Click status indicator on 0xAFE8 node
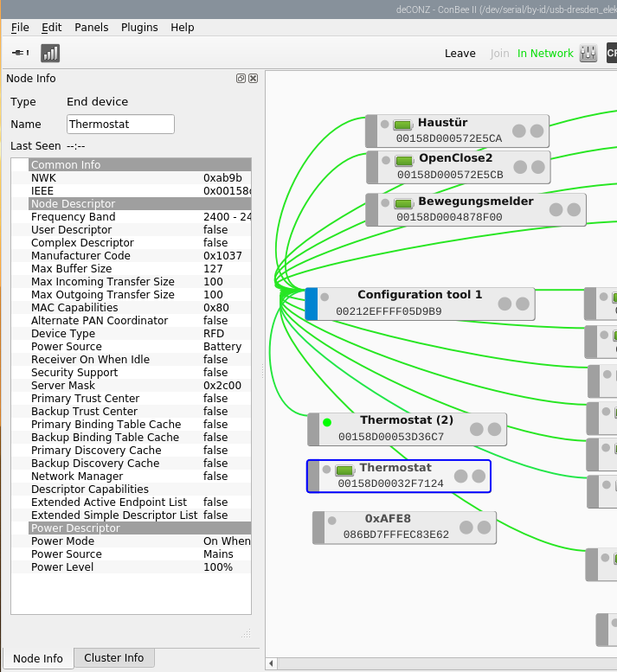The width and height of the screenshot is (617, 672). 332,521
